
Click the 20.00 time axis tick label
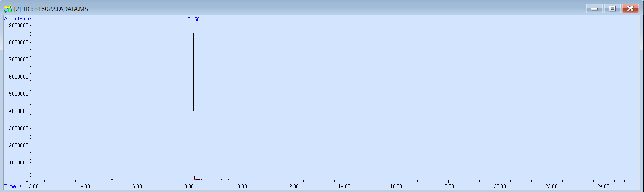click(x=500, y=186)
